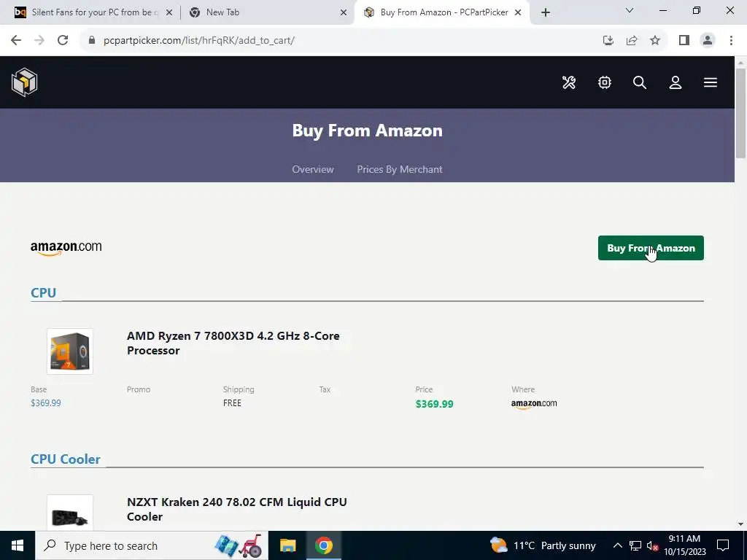The image size is (747, 560).
Task: Open the site search magnifier icon
Action: (639, 82)
